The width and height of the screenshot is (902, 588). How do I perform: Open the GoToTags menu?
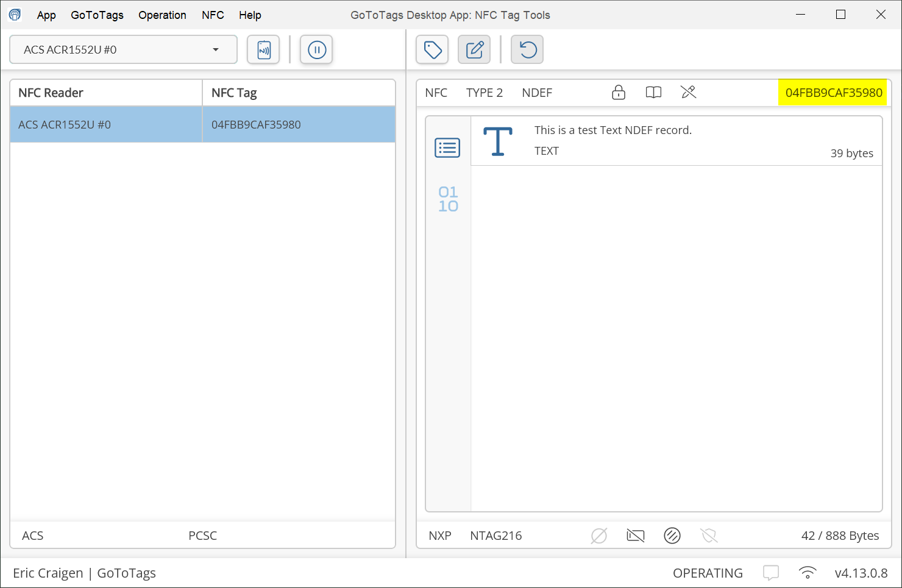click(97, 15)
